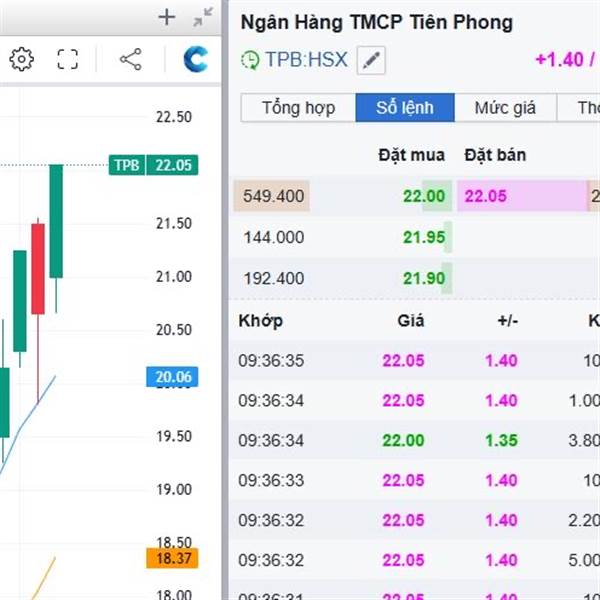Viewport: 600px width, 600px height.
Task: Select the trade time 09:36:33
Action: point(271,480)
